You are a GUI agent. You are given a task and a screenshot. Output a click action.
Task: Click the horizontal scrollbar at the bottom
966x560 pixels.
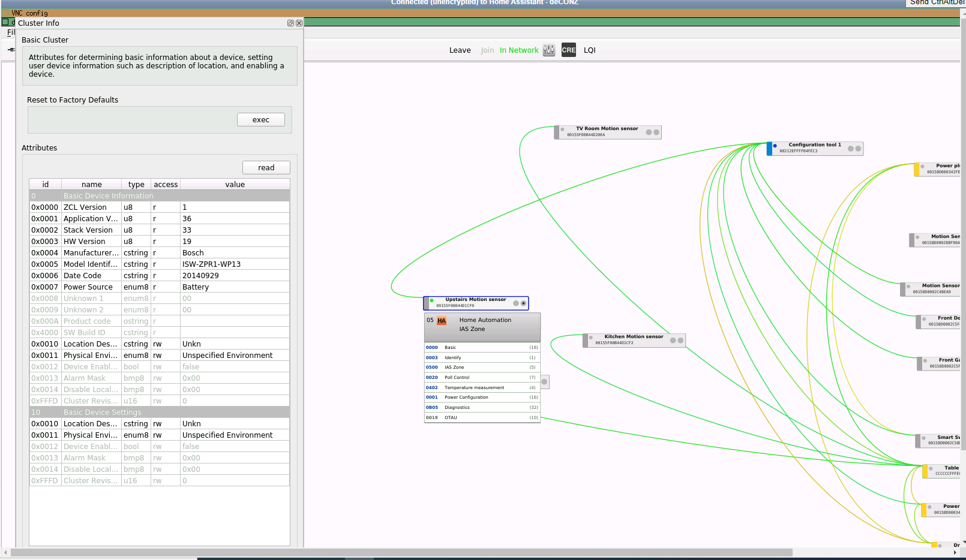click(x=401, y=552)
